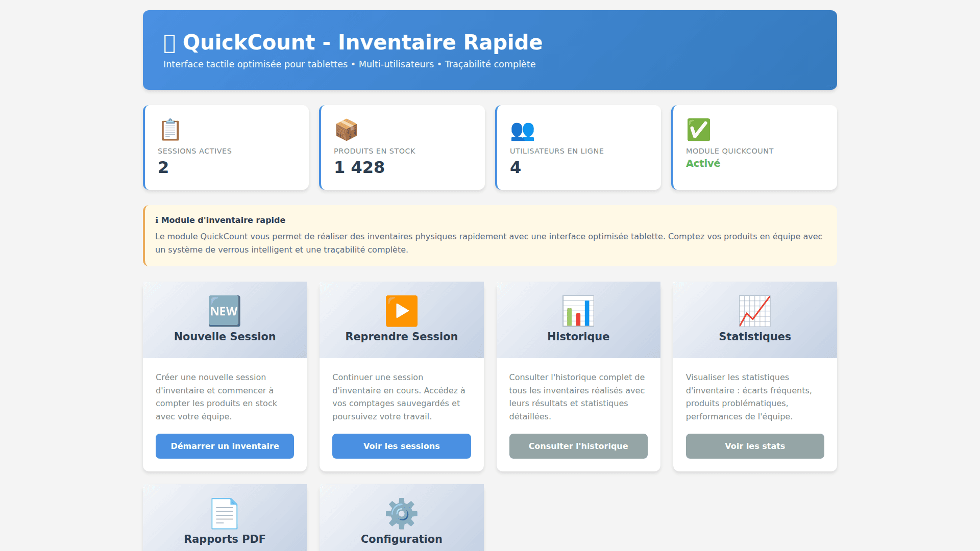Image resolution: width=980 pixels, height=551 pixels.
Task: Open settings via the Configuration gear icon
Action: pos(401,513)
